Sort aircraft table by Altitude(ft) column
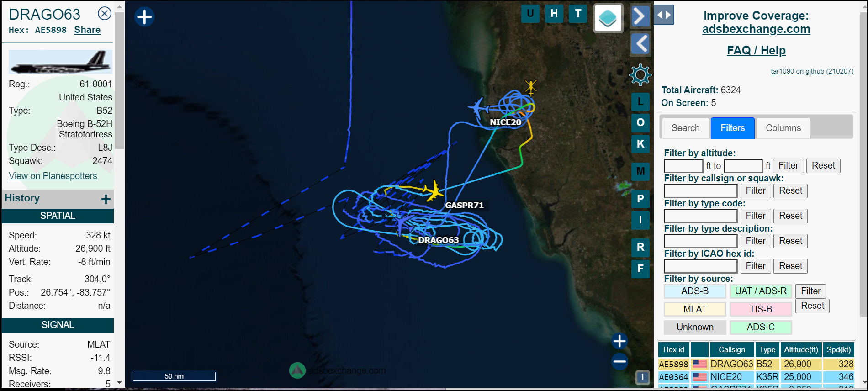868x391 pixels. (x=801, y=349)
